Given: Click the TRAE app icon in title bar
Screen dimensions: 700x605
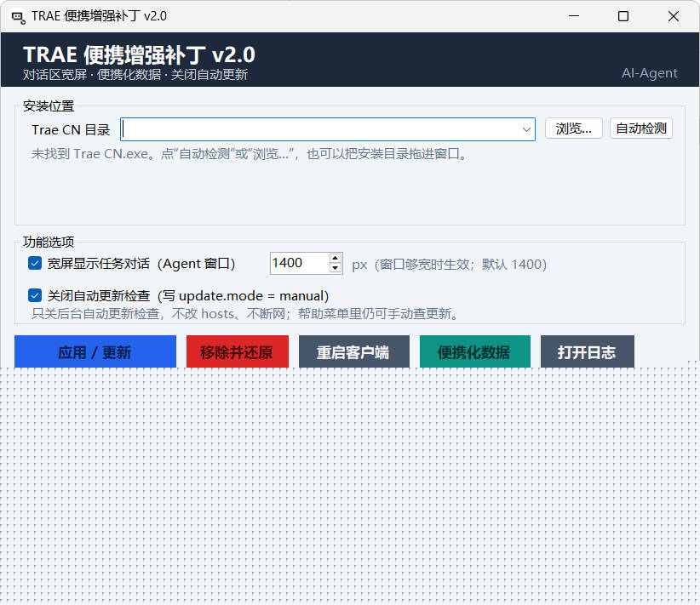Looking at the screenshot, I should point(18,17).
